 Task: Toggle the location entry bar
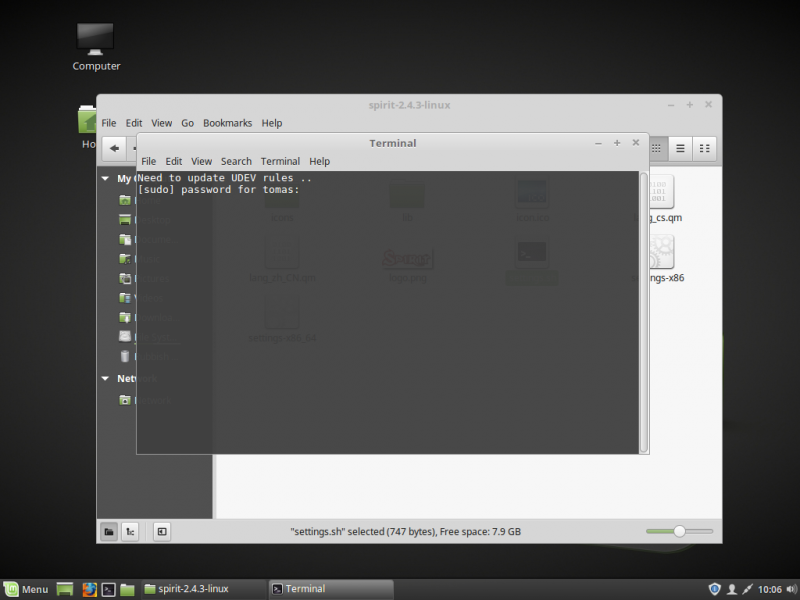(x=161, y=531)
